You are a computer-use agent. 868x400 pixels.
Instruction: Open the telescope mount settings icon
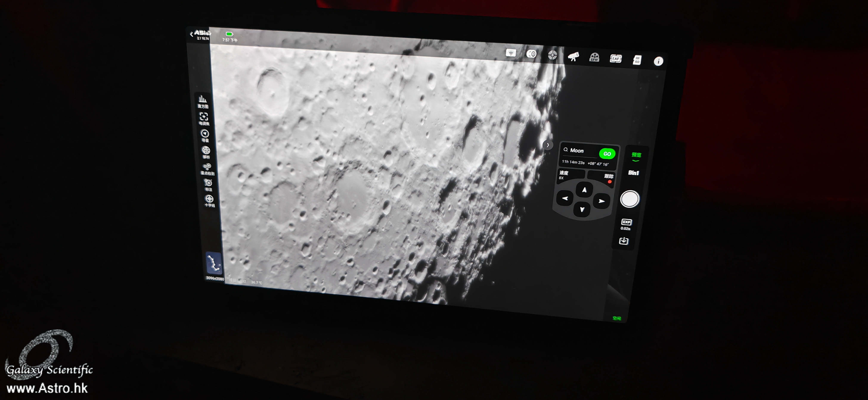pyautogui.click(x=573, y=57)
